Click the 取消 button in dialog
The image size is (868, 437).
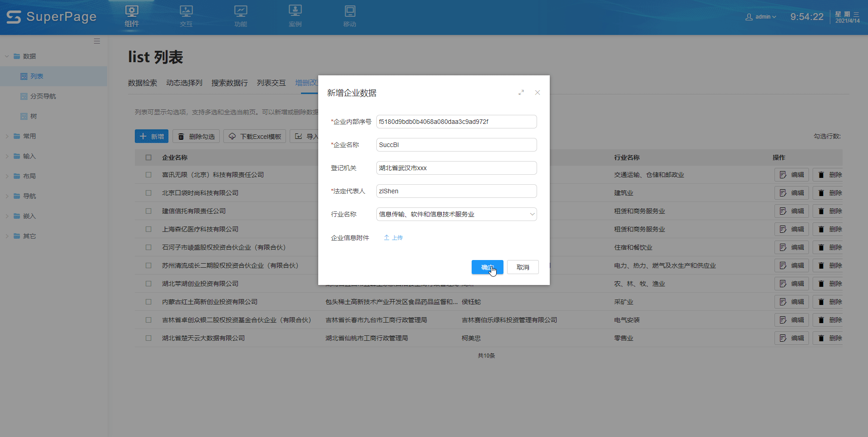point(523,267)
